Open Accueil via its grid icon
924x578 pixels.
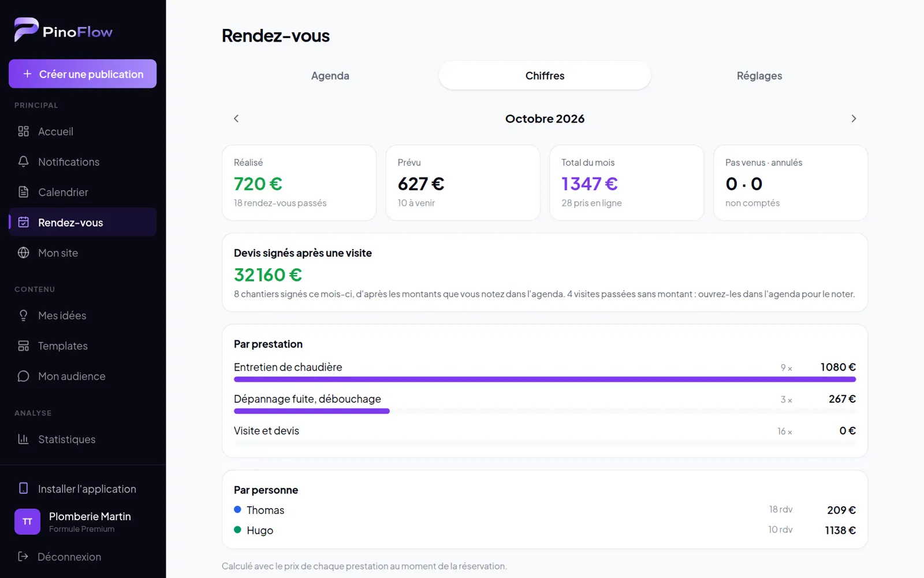(x=23, y=131)
